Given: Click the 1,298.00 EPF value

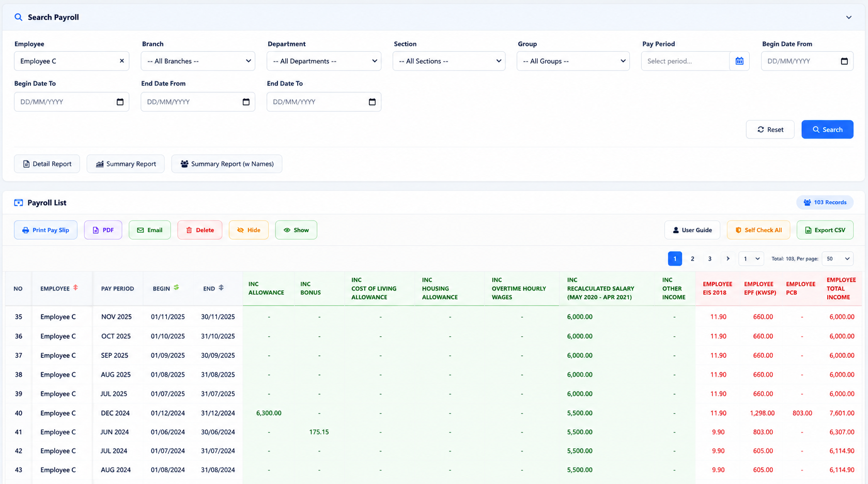Looking at the screenshot, I should [762, 413].
